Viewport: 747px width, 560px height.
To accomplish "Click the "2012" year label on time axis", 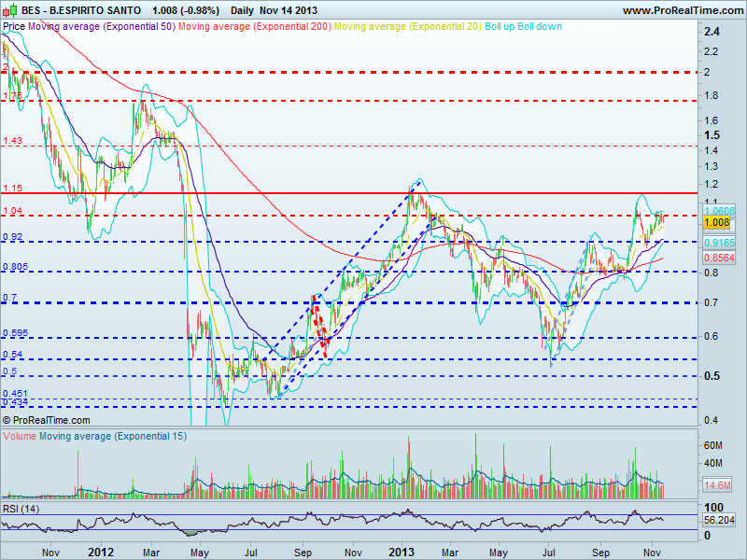I will pos(102,553).
